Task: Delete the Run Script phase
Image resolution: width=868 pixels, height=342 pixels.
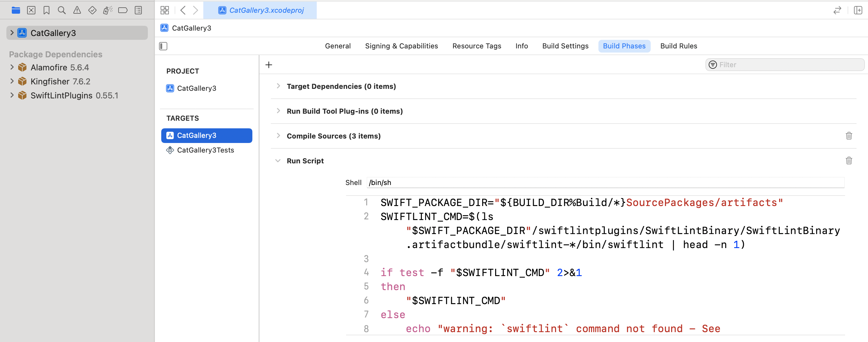Action: tap(849, 160)
